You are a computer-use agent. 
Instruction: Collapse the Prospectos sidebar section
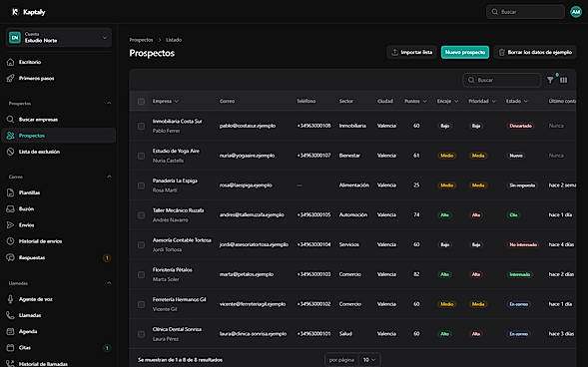click(x=109, y=104)
